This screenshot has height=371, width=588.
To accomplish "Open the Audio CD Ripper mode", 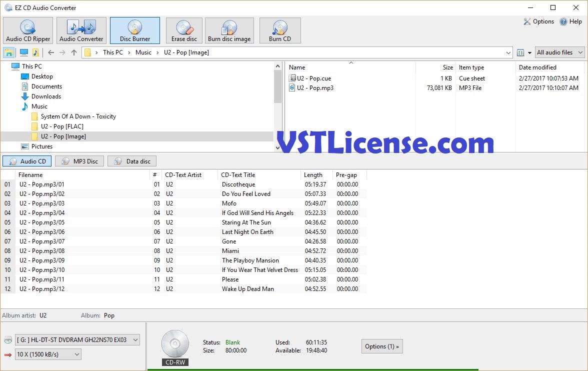I will tap(28, 30).
